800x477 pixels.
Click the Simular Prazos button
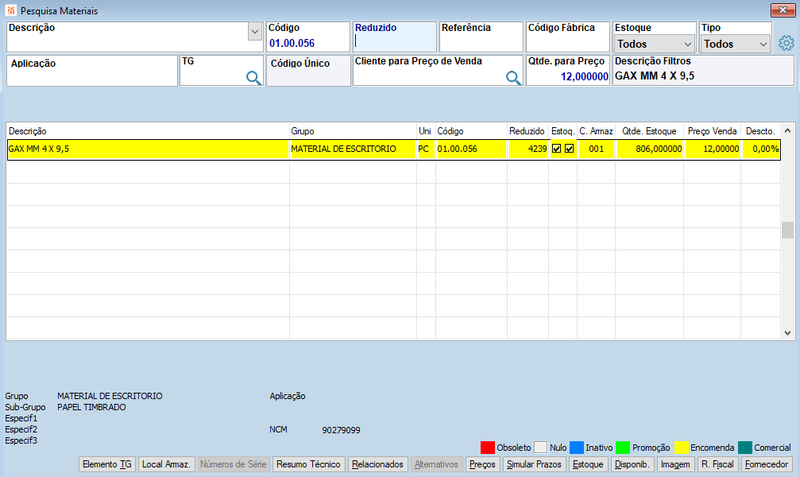534,464
